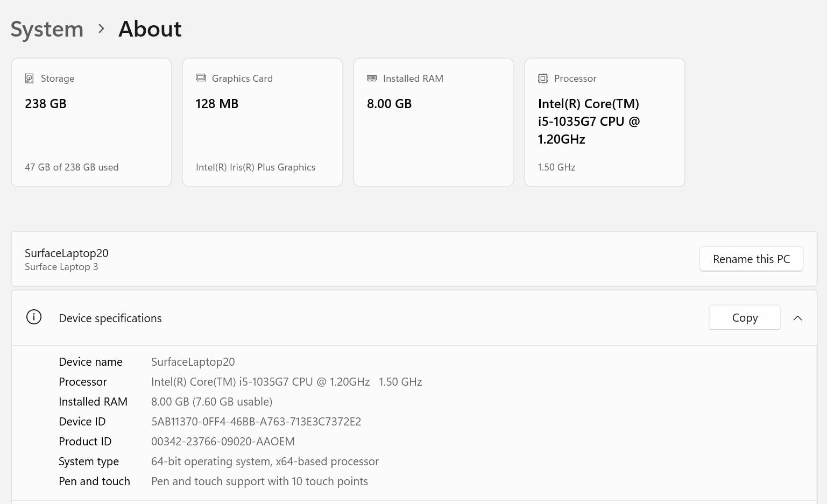827x504 pixels.
Task: Select the About page title
Action: 150,29
